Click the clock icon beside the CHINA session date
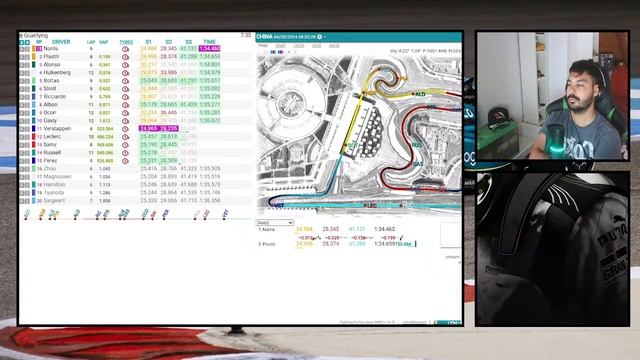640x360 pixels. [320, 37]
